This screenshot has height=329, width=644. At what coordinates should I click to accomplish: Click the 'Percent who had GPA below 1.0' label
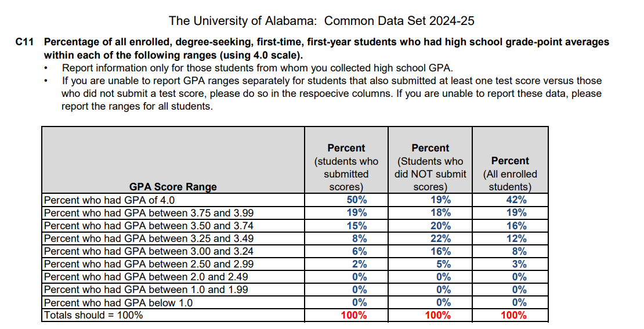point(118,303)
